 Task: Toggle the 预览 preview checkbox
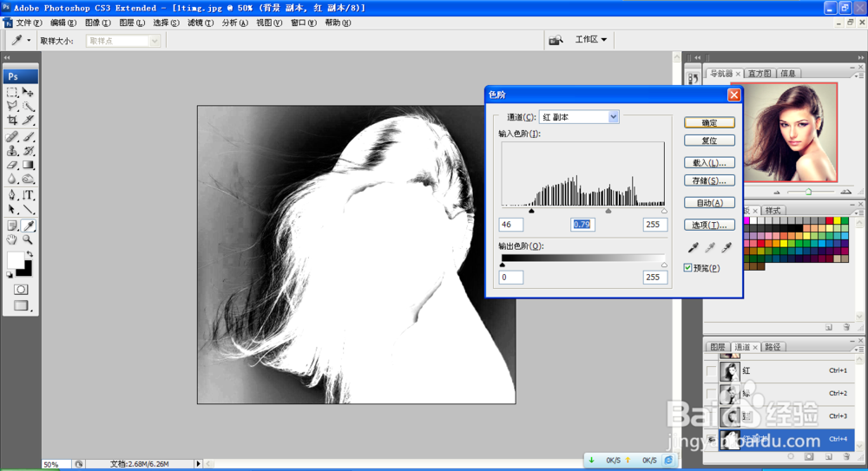(x=687, y=268)
